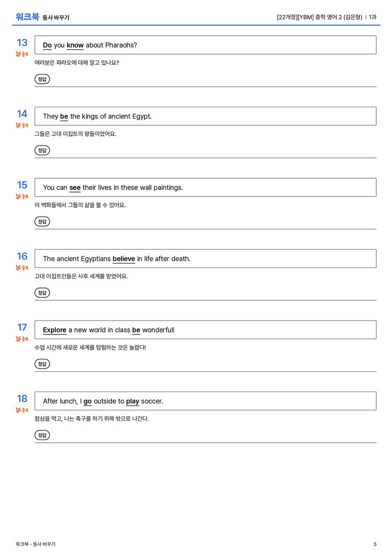The image size is (392, 555).
Task: Click the answer line below question 15
Action: 205,229
